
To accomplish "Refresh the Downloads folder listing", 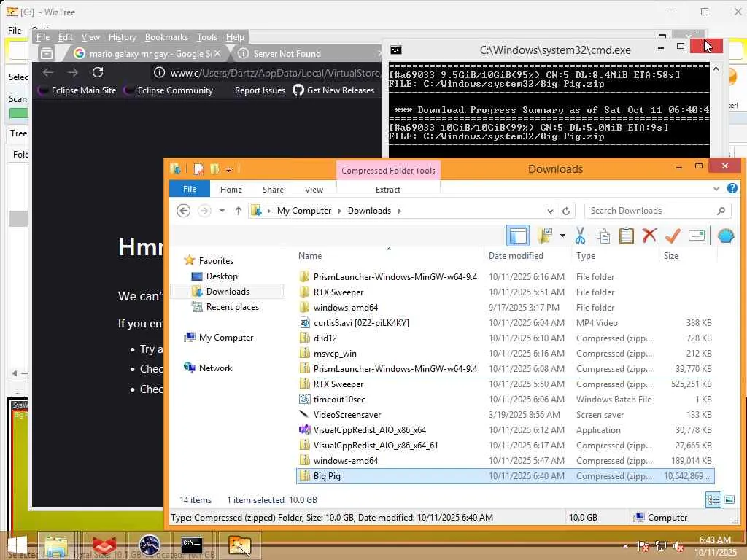I will pos(566,211).
